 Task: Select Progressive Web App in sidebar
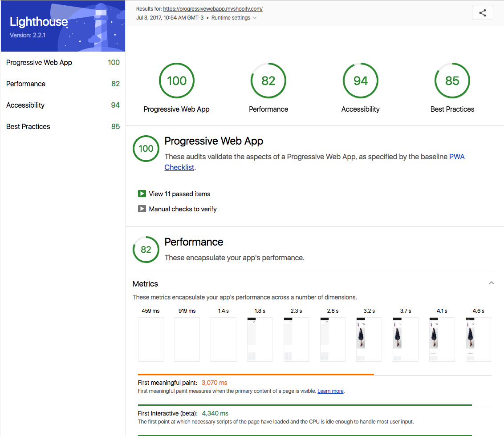(x=63, y=62)
